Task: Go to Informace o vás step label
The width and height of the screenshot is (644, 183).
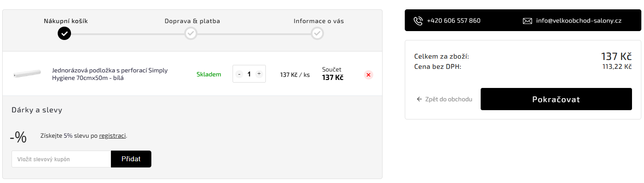Action: click(319, 21)
